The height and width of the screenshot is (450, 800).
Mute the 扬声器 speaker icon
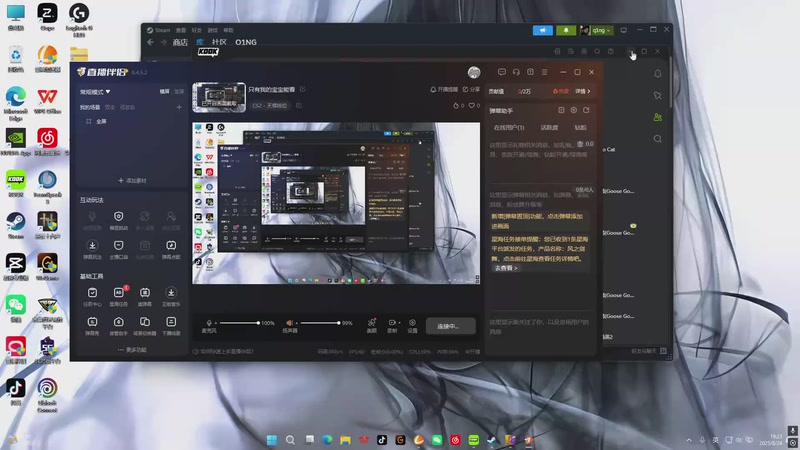(289, 323)
